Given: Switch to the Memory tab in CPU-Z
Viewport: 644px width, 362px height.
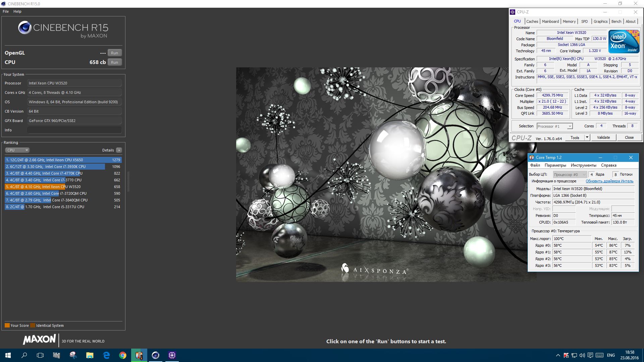Looking at the screenshot, I should (569, 21).
